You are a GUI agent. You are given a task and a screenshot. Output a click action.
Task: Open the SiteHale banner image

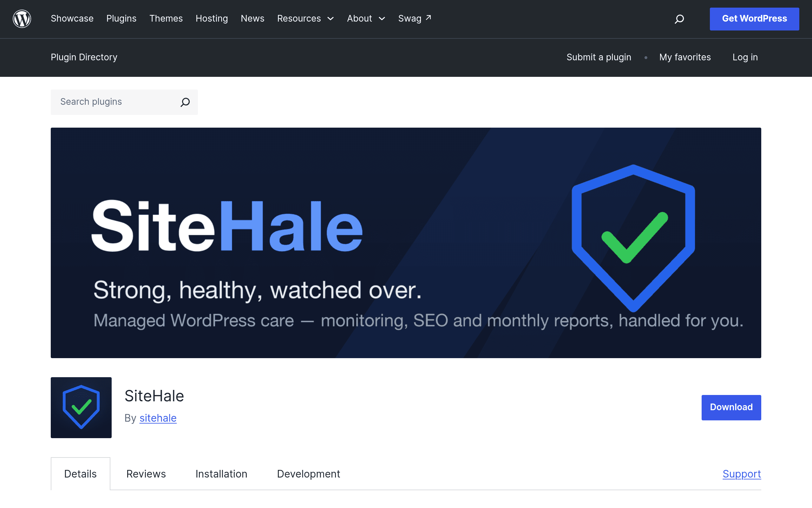point(406,243)
